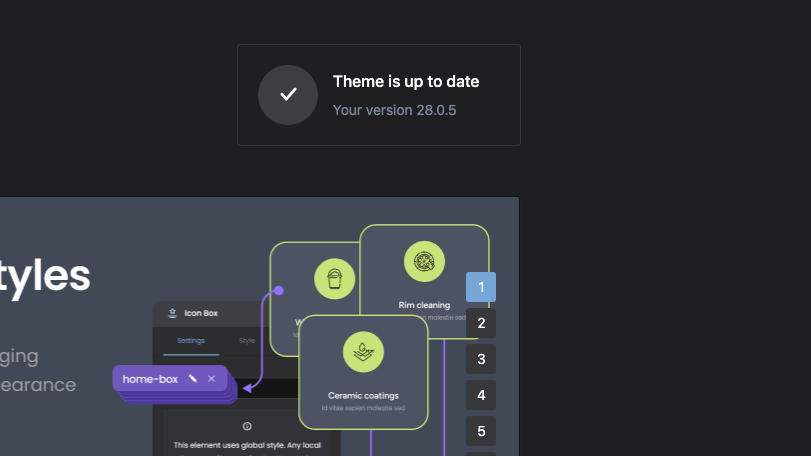Remove the home-box tag with X

(211, 379)
